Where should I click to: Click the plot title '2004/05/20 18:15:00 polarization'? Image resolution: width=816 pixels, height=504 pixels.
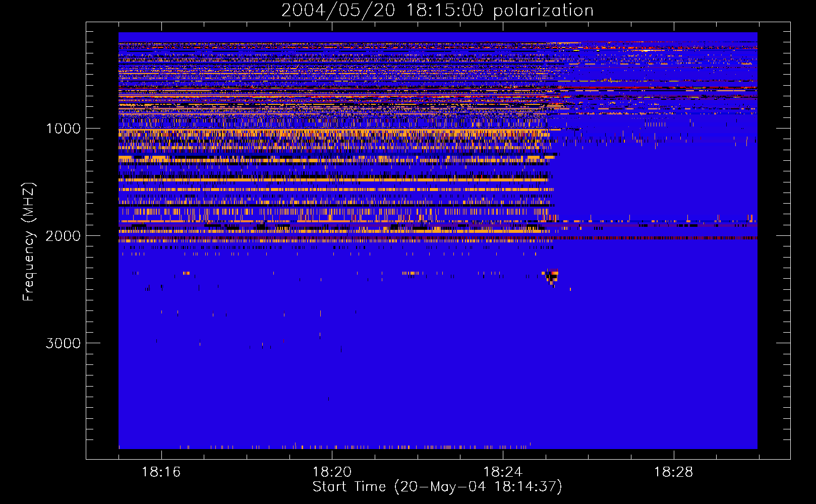point(437,10)
